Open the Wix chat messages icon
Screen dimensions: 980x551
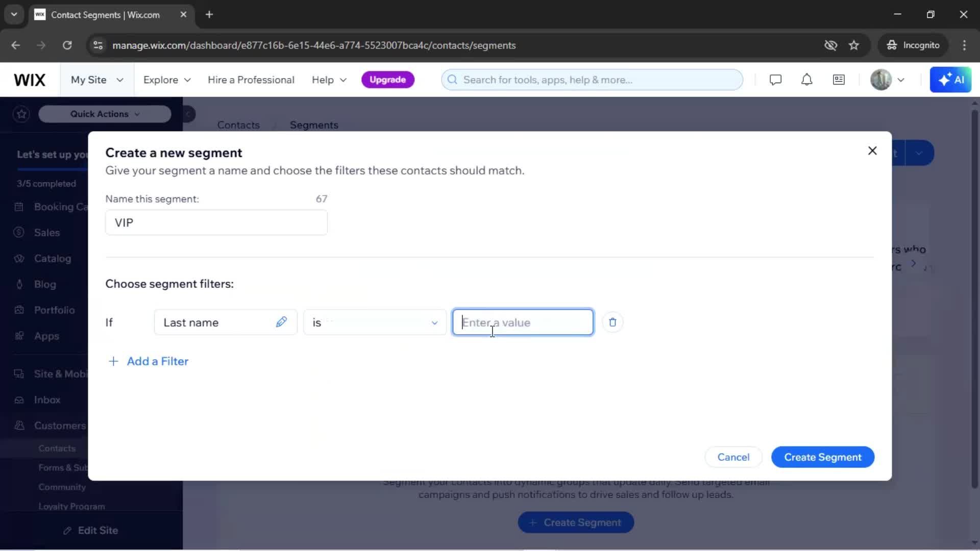[x=775, y=80]
